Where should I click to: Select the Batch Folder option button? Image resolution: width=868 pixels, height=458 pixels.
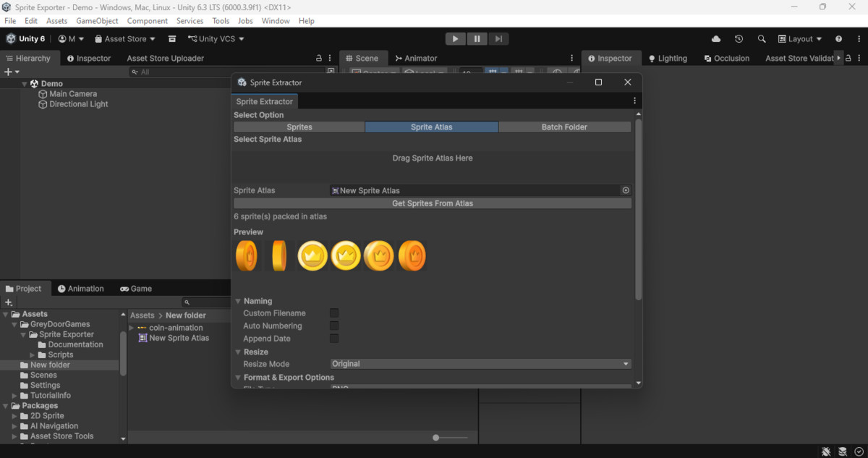(565, 127)
